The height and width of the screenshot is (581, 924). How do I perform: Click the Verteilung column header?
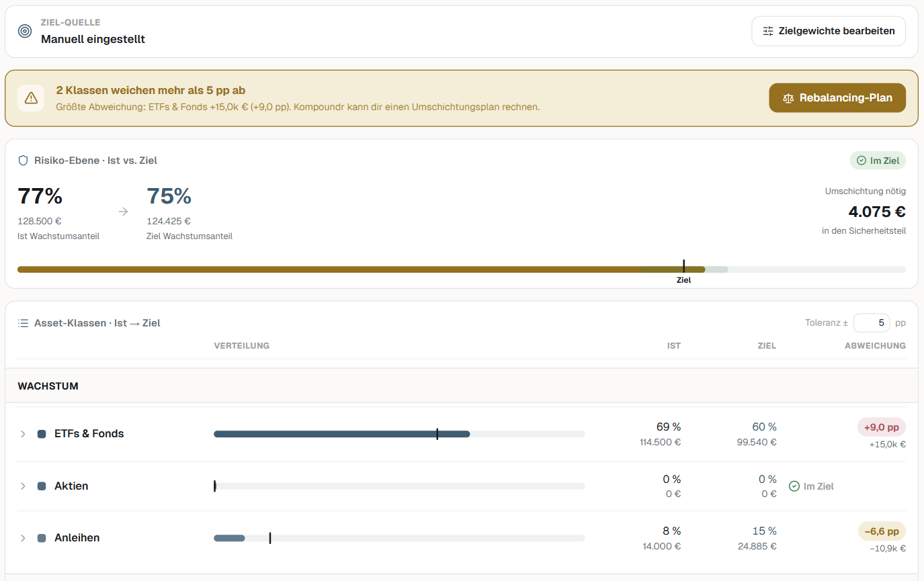tap(242, 346)
